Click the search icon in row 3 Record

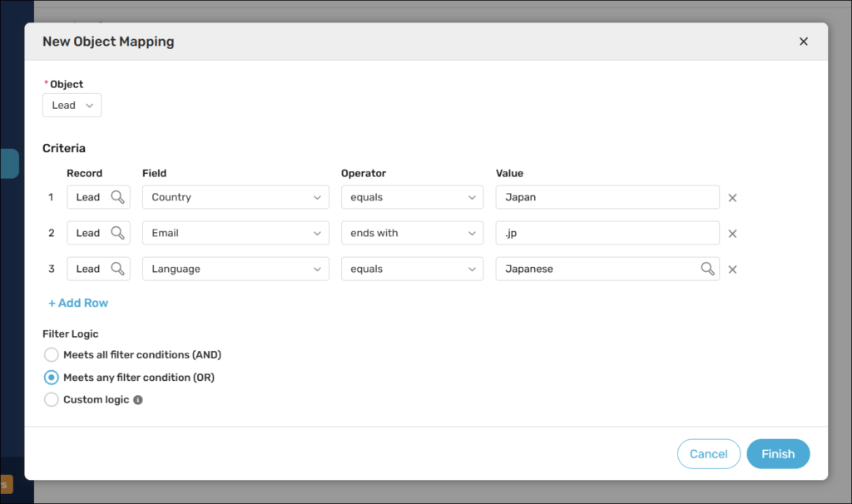coord(118,269)
